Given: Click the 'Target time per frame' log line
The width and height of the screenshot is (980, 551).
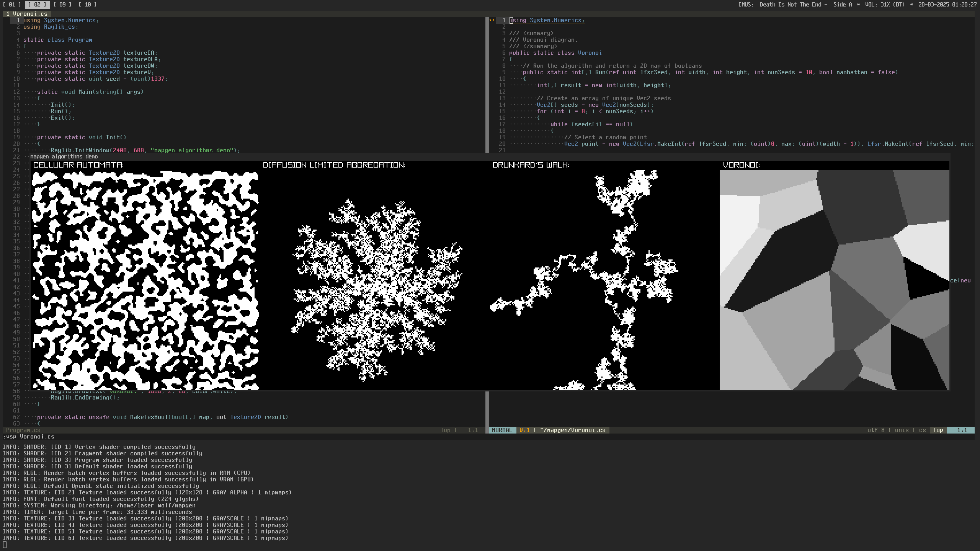Looking at the screenshot, I should [x=97, y=512].
